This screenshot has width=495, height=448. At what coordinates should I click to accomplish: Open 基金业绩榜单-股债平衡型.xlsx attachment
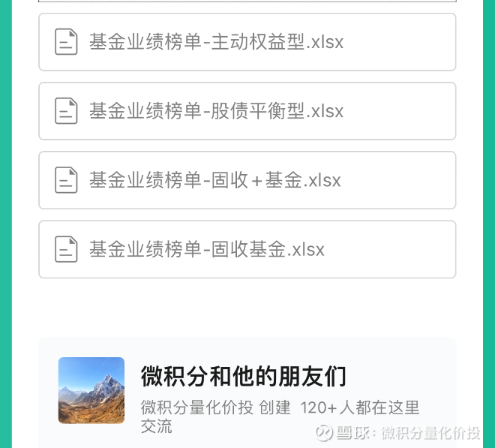click(x=216, y=111)
